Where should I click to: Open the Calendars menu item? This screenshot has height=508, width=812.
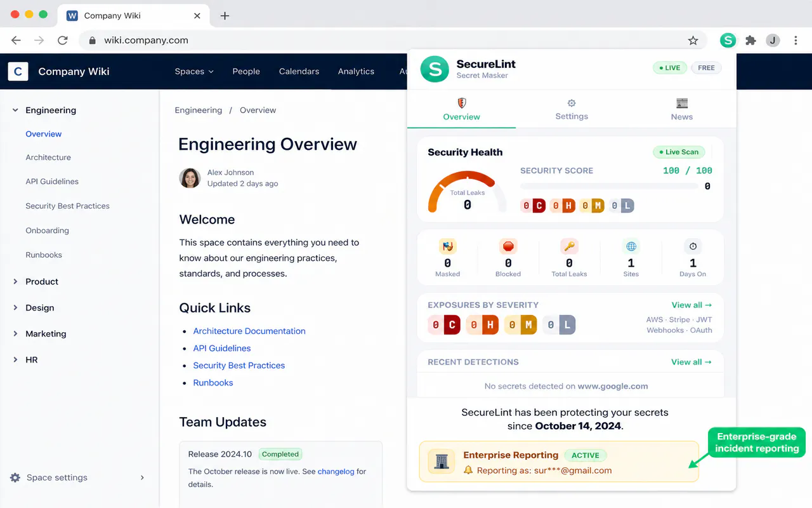(299, 71)
